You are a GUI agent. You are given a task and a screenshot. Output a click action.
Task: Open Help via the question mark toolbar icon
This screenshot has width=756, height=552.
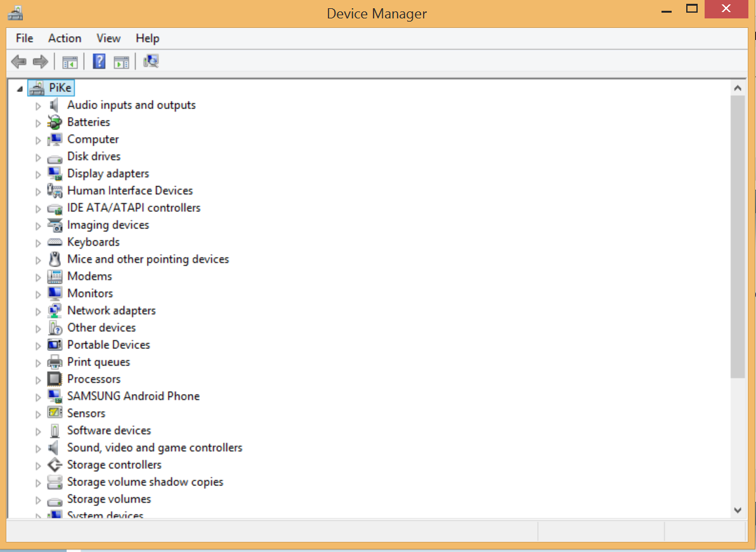pyautogui.click(x=99, y=62)
